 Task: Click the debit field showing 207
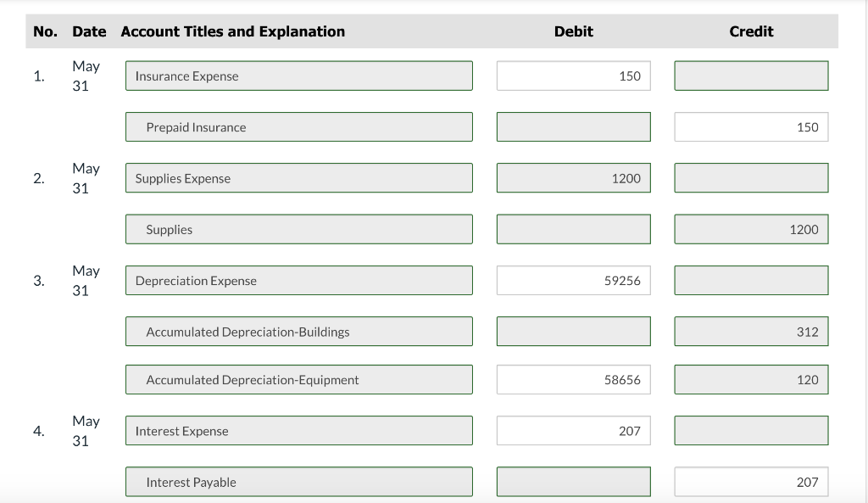click(x=573, y=430)
